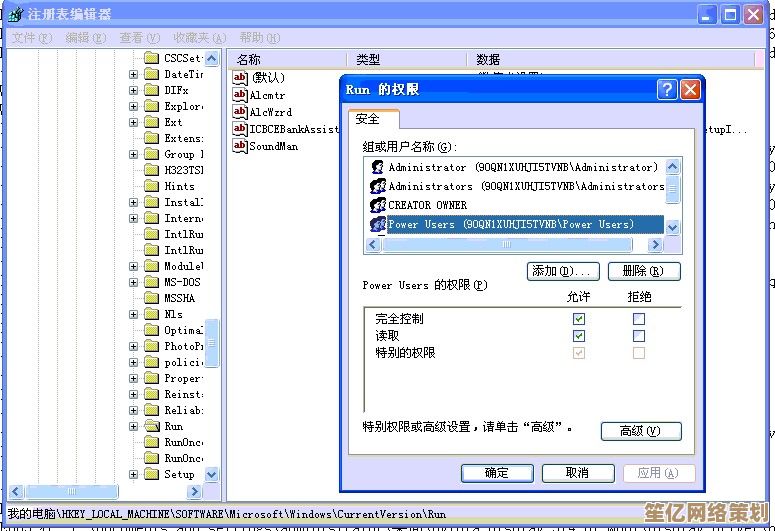Click the registry editor title bar icon
775x531 pixels.
[15, 14]
